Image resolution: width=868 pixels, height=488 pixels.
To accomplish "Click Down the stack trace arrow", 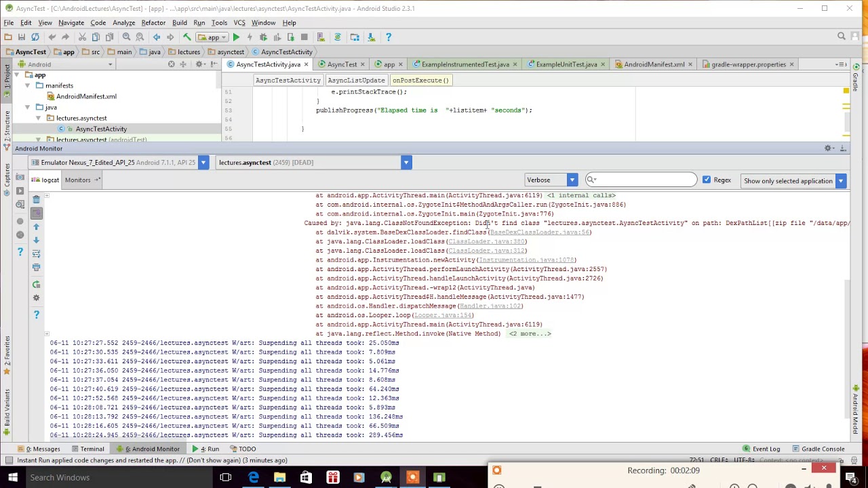I will coord(37,240).
